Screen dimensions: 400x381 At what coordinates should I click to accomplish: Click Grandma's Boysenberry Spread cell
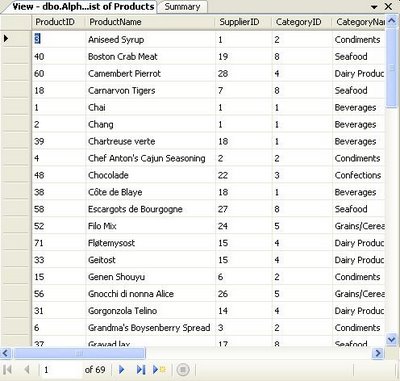[150, 328]
